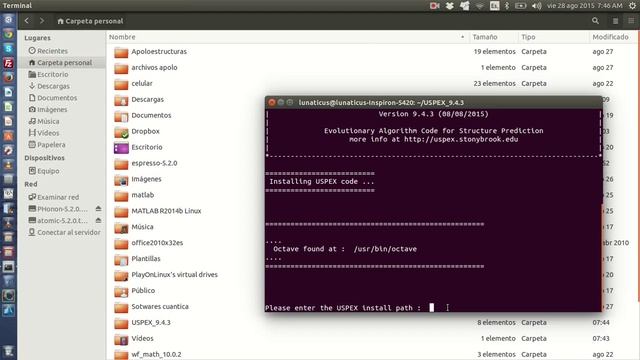The image size is (640, 360).
Task: Click the terminal window title bar
Action: (433, 102)
